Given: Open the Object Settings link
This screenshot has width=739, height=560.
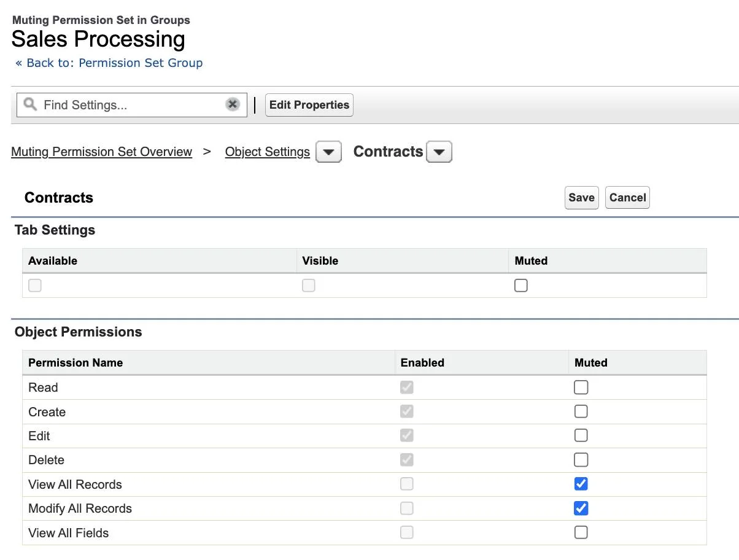Looking at the screenshot, I should click(268, 152).
